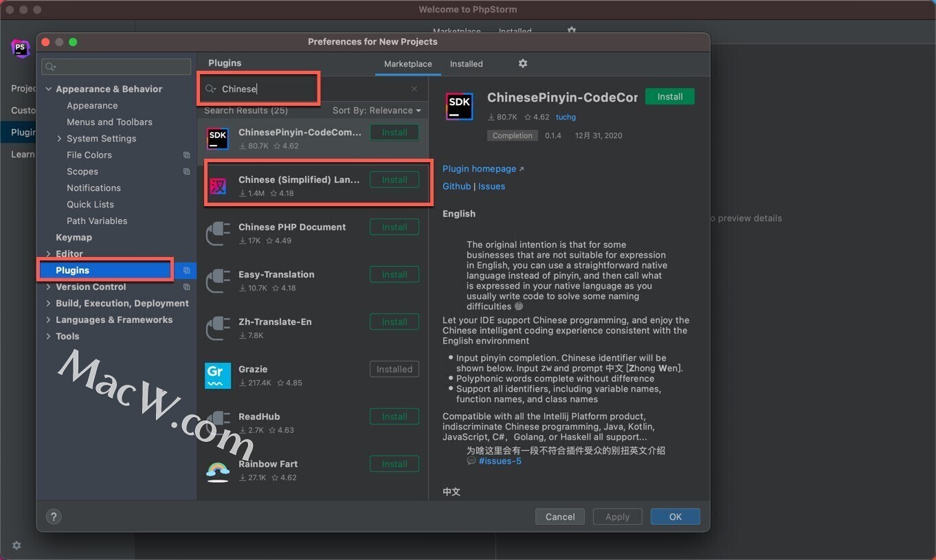Screen dimensions: 936x560
Task: Install ChinesePinyin-CodeCompletion from results list
Action: coord(394,133)
